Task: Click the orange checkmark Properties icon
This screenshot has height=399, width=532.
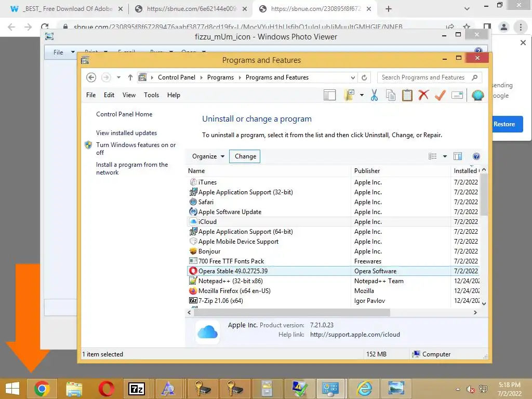Action: [x=440, y=96]
